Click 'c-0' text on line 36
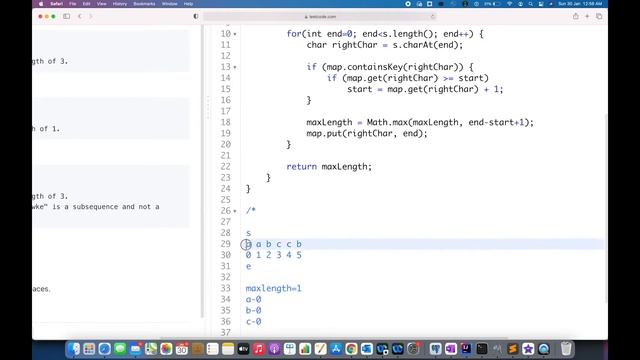The image size is (640, 360). pos(253,322)
